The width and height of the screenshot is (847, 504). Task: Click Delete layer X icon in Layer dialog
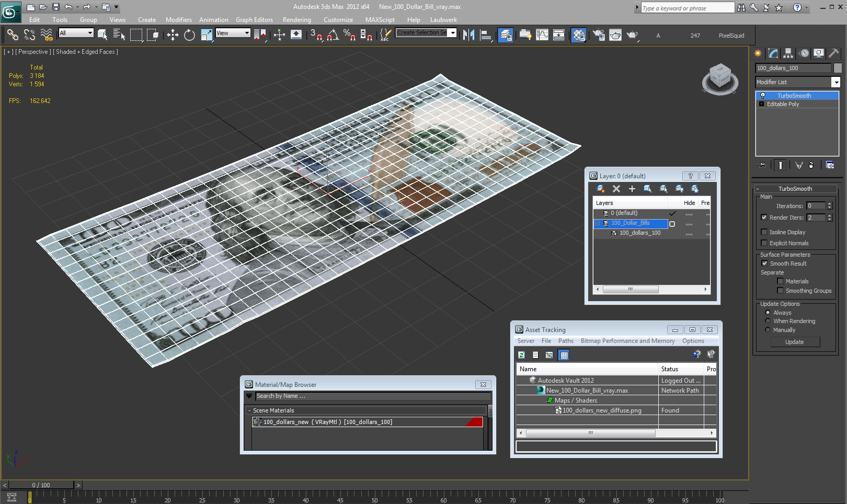pos(616,189)
